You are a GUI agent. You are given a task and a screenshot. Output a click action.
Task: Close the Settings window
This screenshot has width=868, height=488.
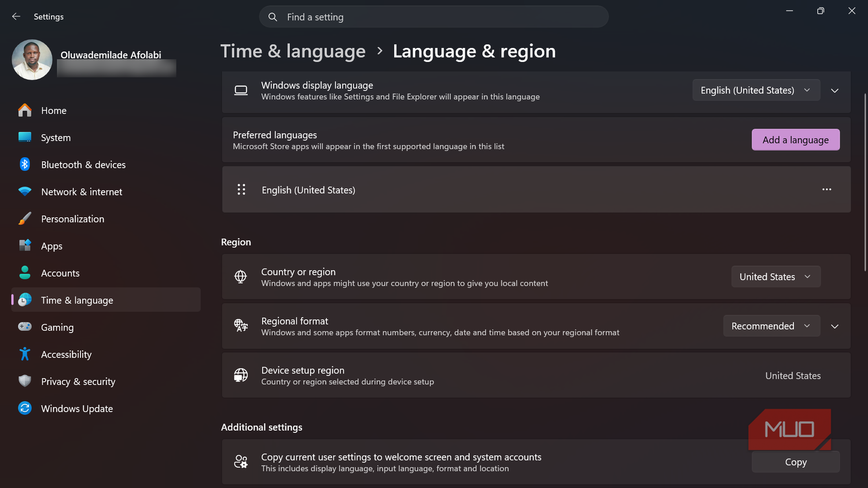click(852, 11)
